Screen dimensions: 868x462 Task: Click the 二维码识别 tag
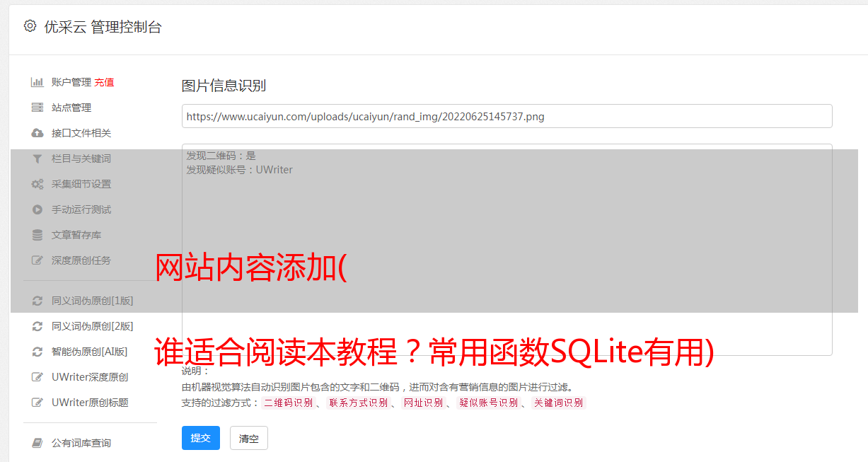click(x=288, y=403)
